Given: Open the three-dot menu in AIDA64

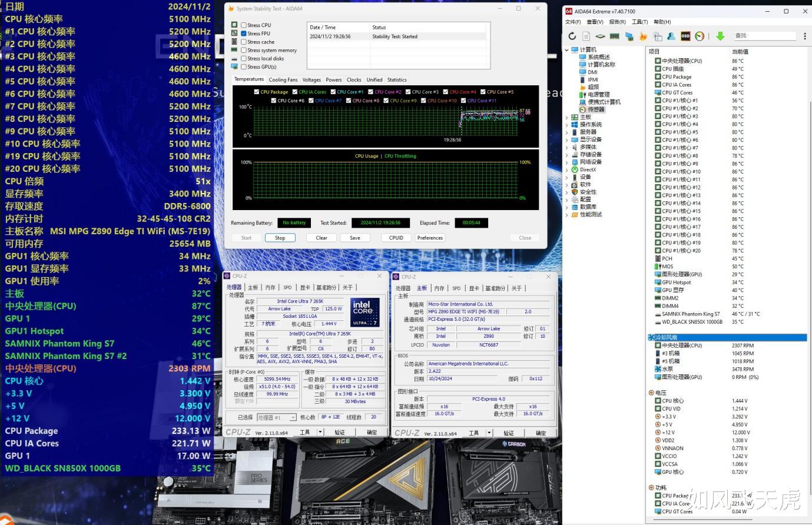Looking at the screenshot, I should (804, 36).
